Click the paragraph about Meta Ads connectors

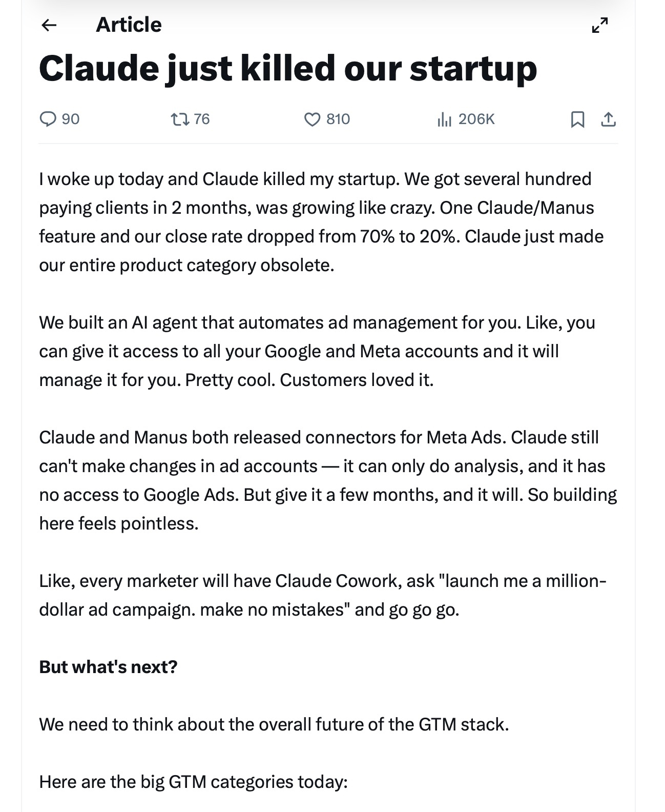(328, 480)
